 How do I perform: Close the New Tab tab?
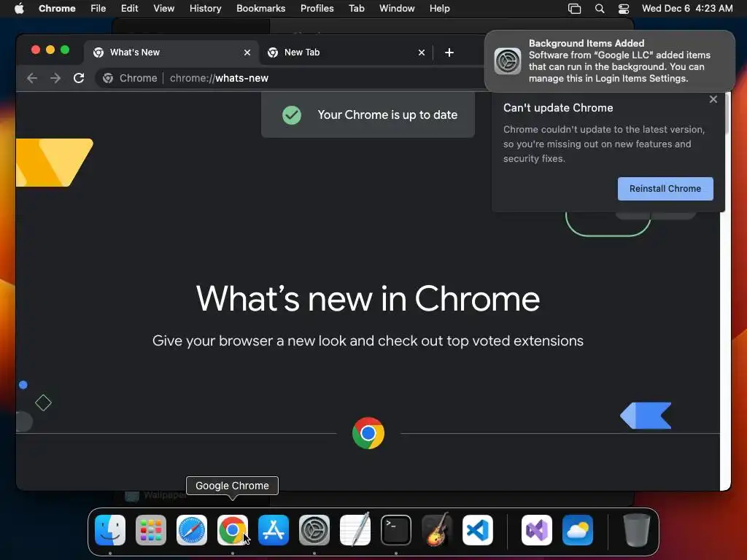422,52
